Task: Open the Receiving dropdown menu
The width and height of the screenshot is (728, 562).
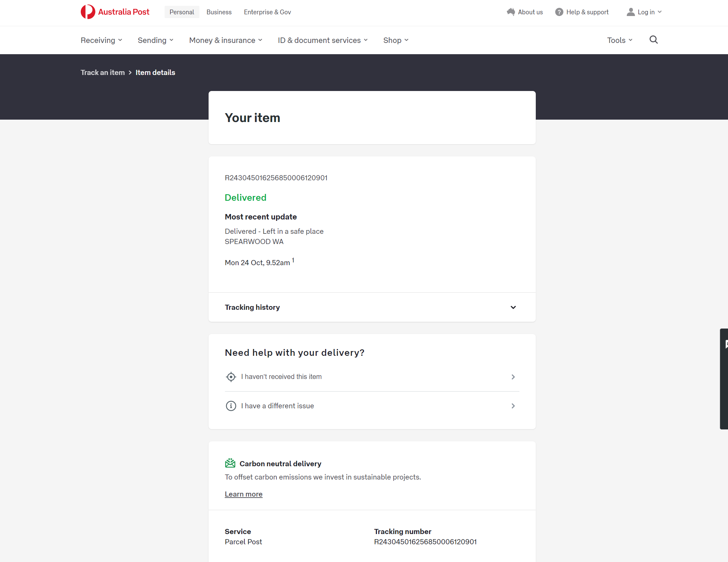Action: click(x=101, y=40)
